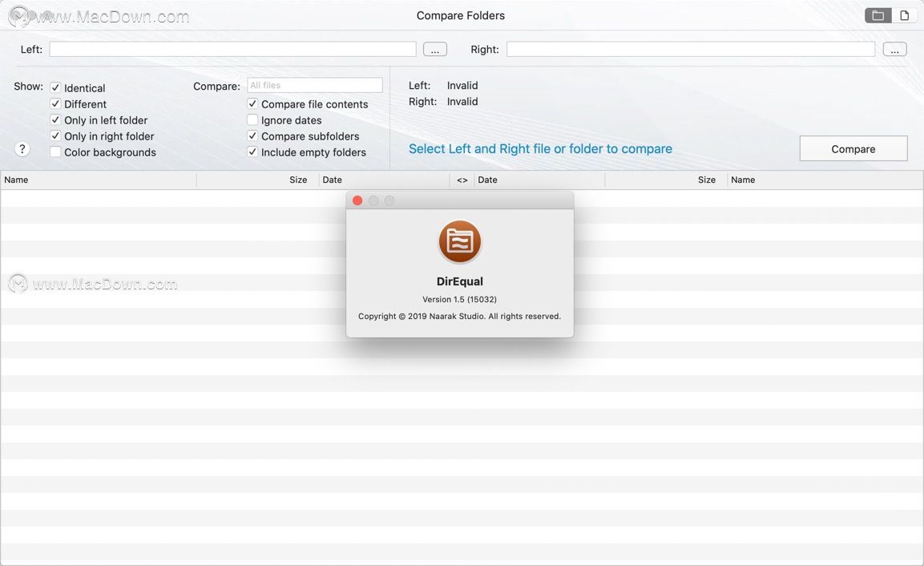Focus the Left path input field

point(232,50)
